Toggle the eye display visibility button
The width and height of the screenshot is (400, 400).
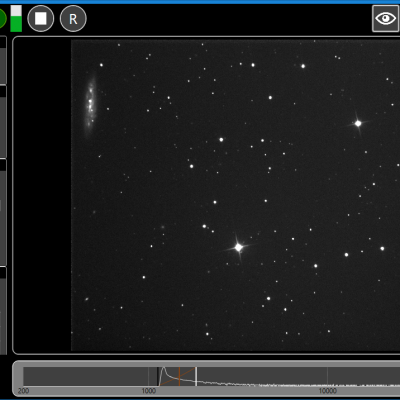click(x=386, y=18)
